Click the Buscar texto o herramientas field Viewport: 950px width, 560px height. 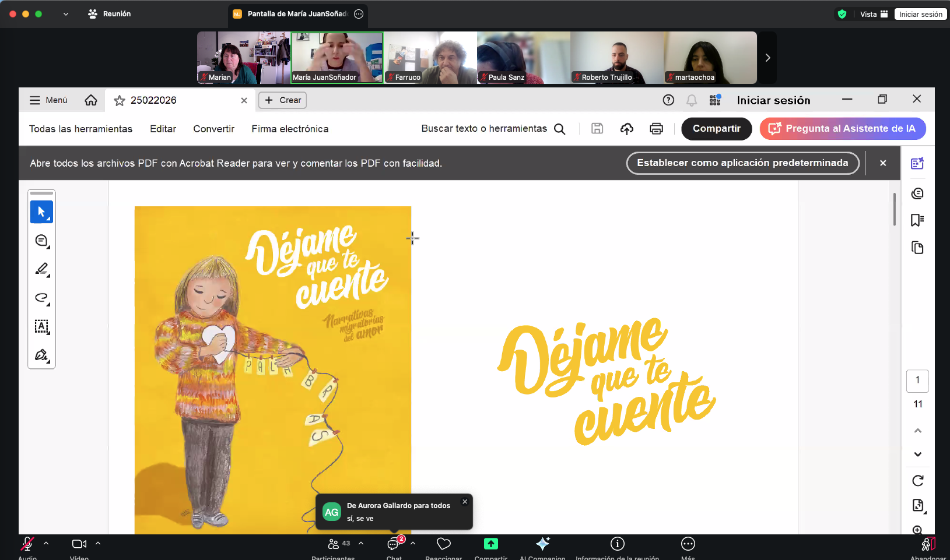click(x=484, y=129)
